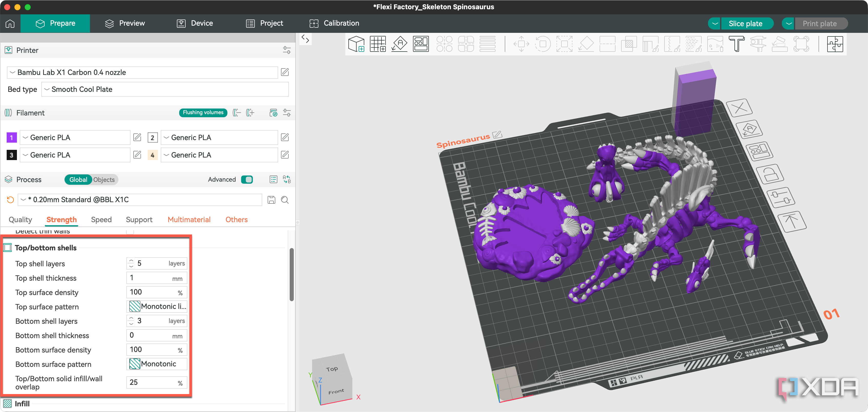The height and width of the screenshot is (412, 868).
Task: Open the Calibration tab
Action: click(334, 23)
